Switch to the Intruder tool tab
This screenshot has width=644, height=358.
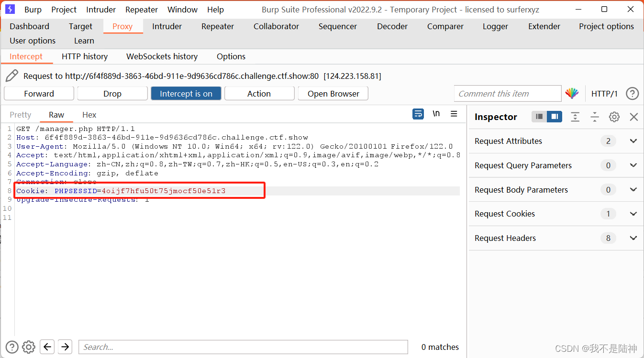pos(167,26)
